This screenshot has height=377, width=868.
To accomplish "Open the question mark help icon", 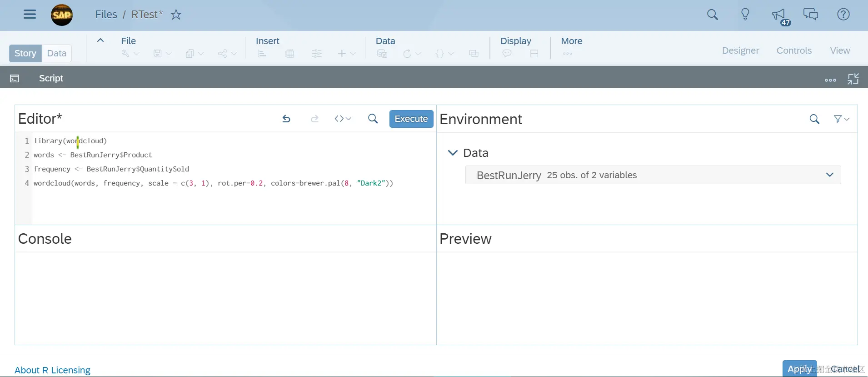I will pos(843,14).
